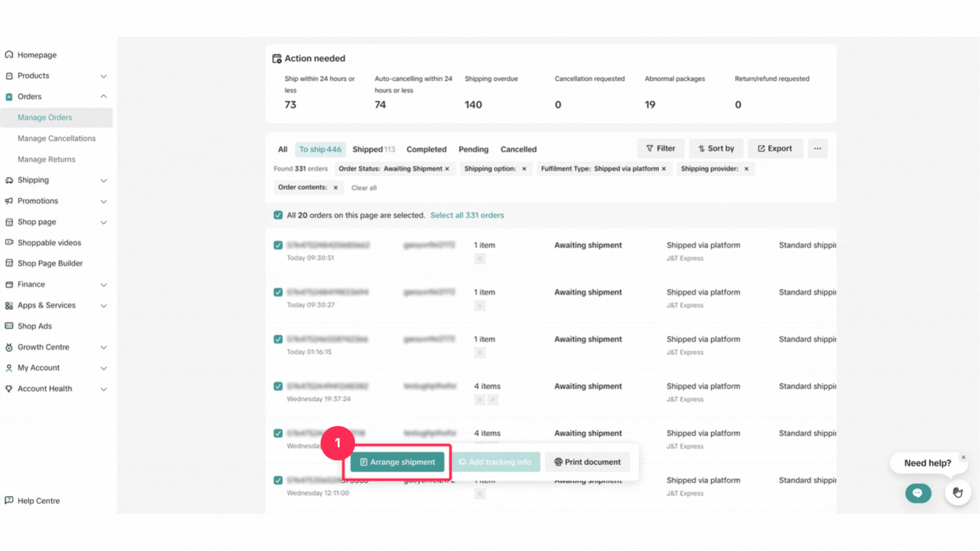Open the Cancelled orders tab

pos(518,149)
